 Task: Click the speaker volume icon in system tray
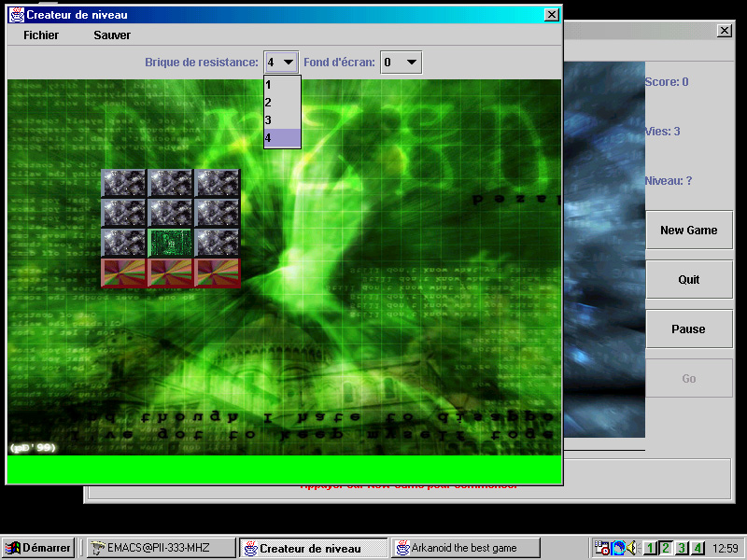point(631,548)
